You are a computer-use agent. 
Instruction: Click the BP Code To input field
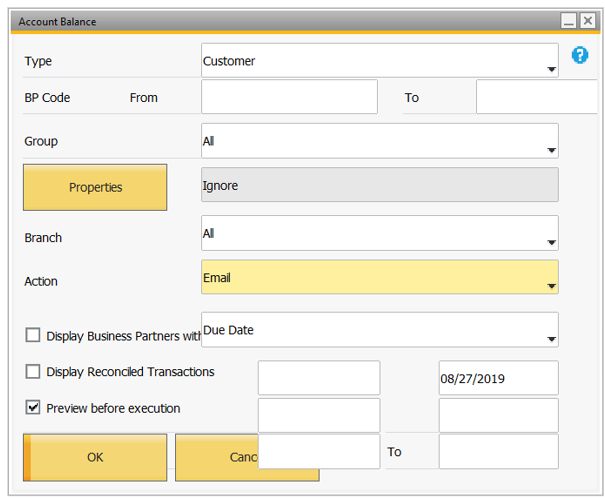(537, 97)
